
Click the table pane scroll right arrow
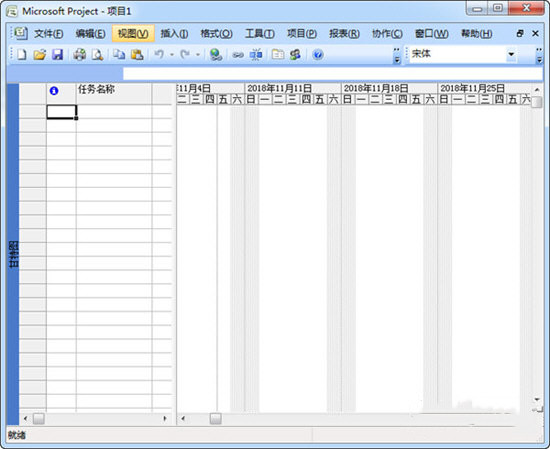[x=165, y=418]
